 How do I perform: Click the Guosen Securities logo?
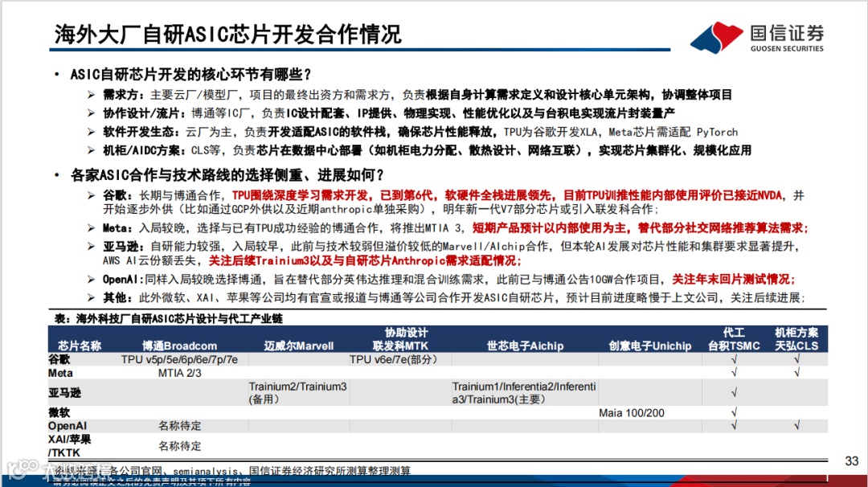pos(757,37)
